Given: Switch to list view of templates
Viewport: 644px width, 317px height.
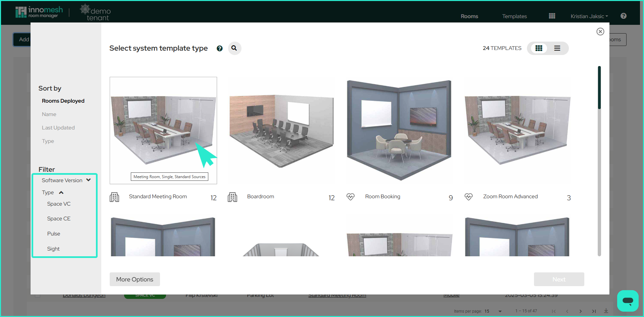Looking at the screenshot, I should (557, 48).
